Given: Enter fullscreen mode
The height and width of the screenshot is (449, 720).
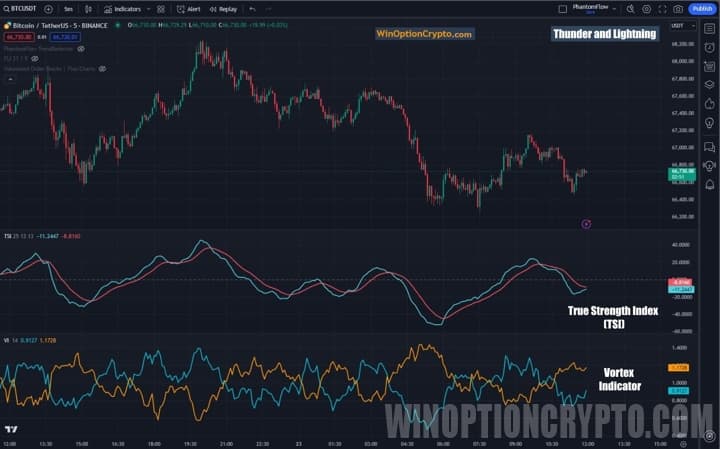Looking at the screenshot, I should (662, 8).
